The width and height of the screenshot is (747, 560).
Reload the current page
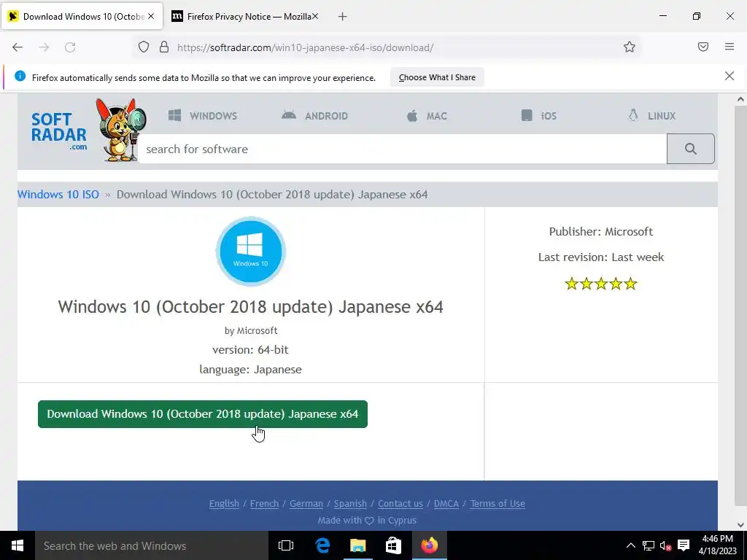[70, 47]
